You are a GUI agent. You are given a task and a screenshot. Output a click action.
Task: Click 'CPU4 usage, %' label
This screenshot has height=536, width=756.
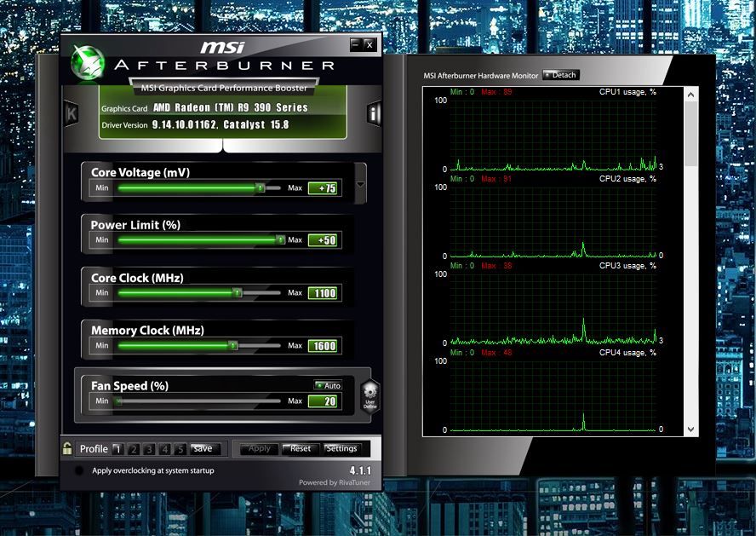[627, 353]
